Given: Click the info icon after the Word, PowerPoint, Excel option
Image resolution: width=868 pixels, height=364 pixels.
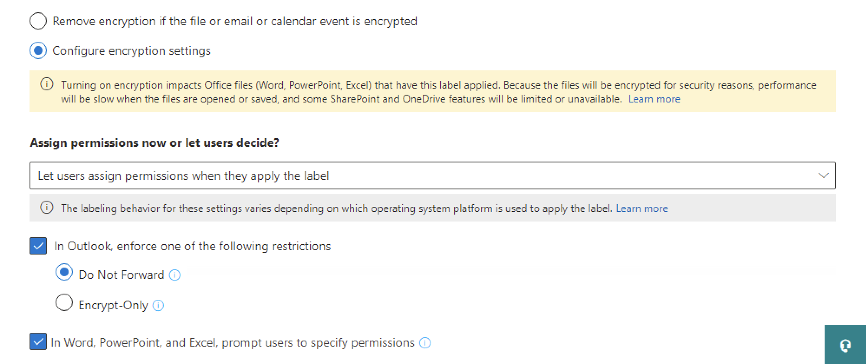Looking at the screenshot, I should 425,343.
